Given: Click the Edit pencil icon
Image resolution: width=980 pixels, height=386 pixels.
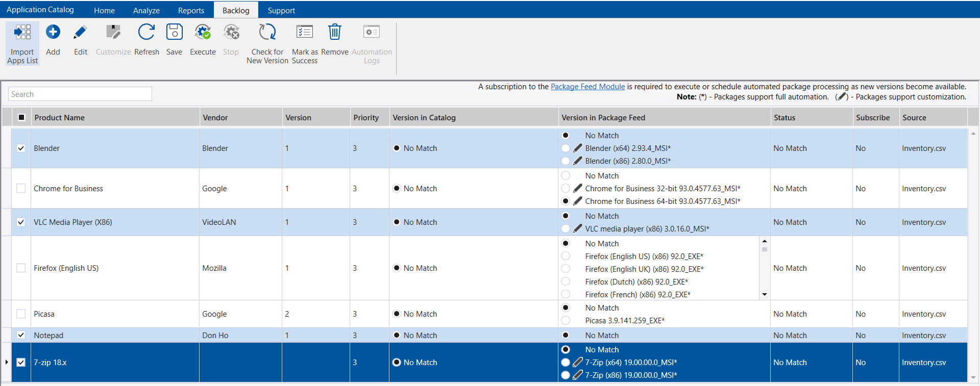Looking at the screenshot, I should (80, 32).
